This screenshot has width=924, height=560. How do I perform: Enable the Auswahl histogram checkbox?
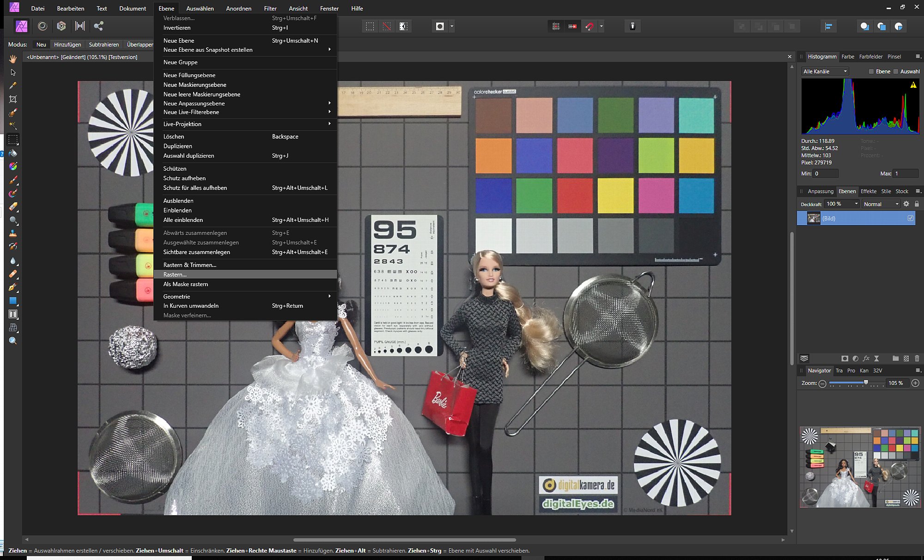click(896, 72)
